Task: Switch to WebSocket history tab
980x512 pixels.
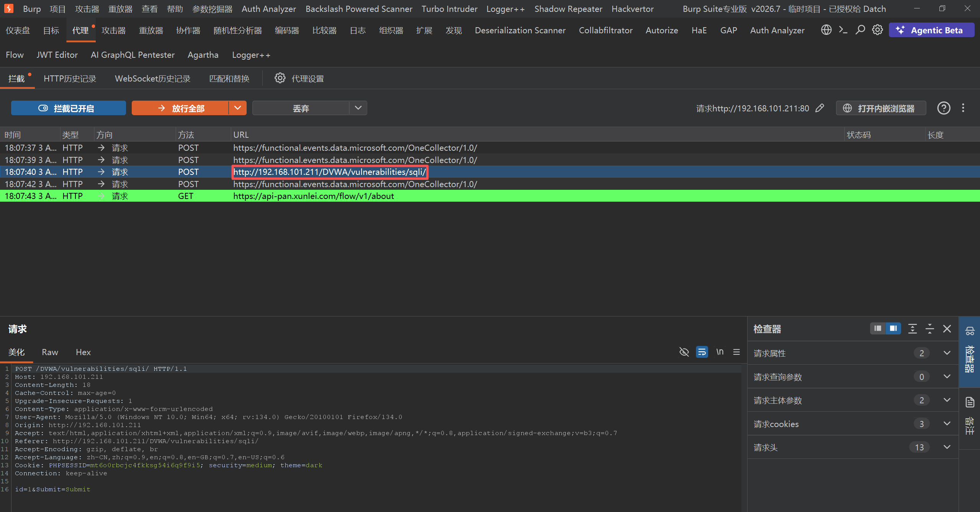Action: 152,78
